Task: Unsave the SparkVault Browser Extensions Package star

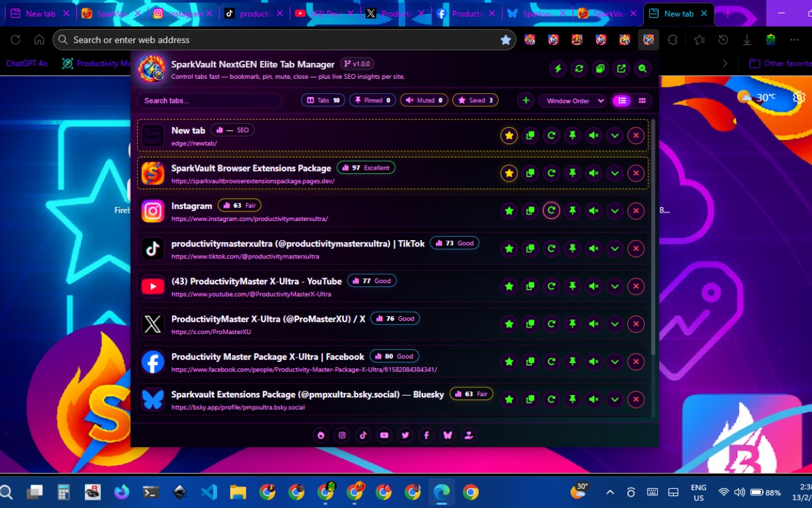Action: pos(509,173)
